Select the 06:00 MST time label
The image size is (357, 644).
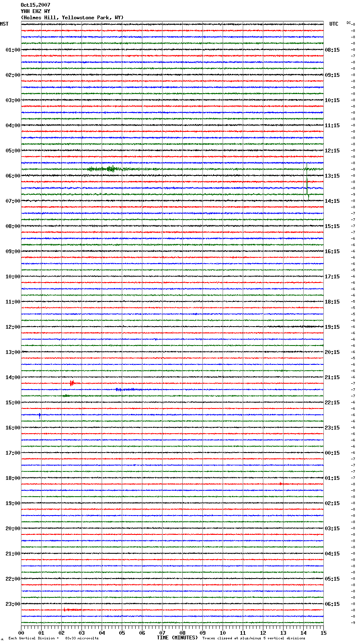point(13,176)
